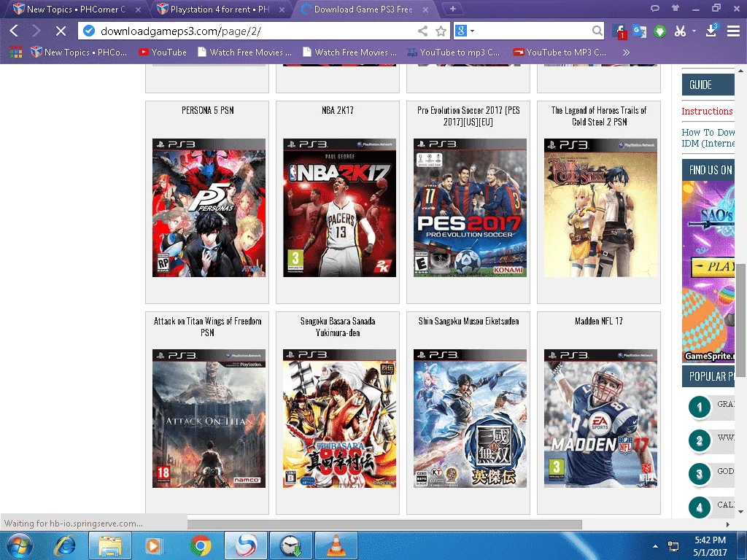
Task: Click the site verification badge icon
Action: tap(88, 31)
